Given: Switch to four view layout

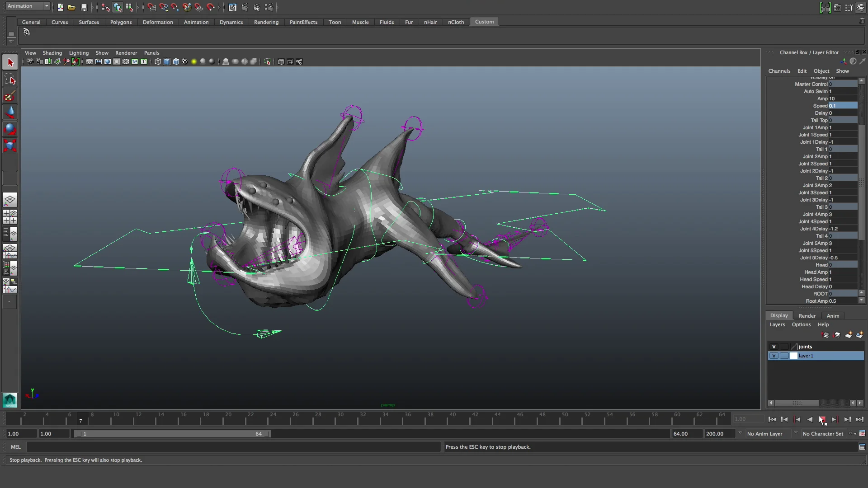Looking at the screenshot, I should pyautogui.click(x=10, y=217).
